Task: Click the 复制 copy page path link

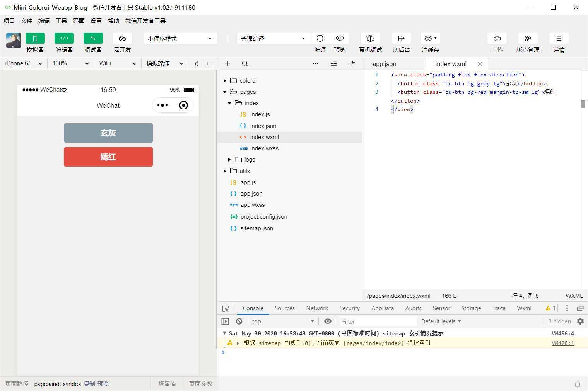Action: (x=89, y=384)
